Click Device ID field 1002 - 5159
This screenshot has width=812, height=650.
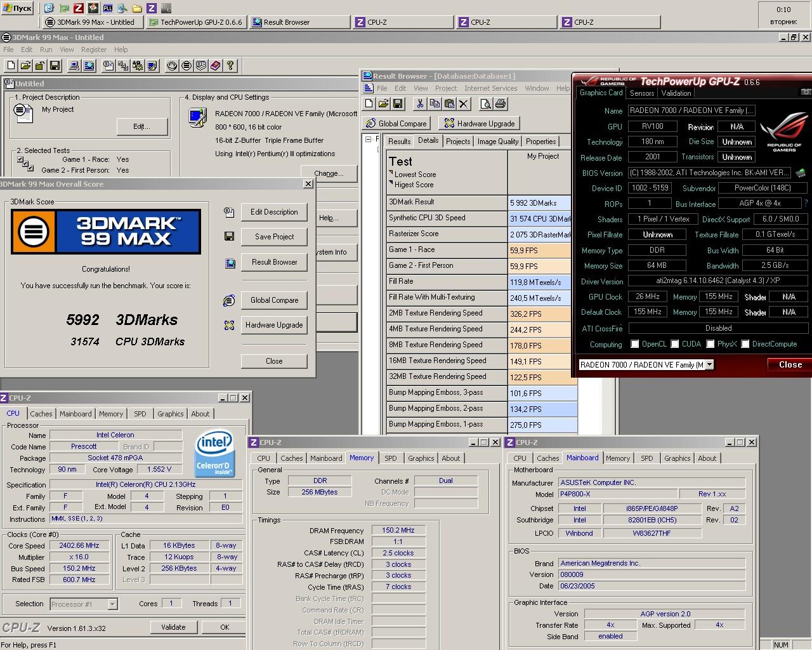pos(650,188)
